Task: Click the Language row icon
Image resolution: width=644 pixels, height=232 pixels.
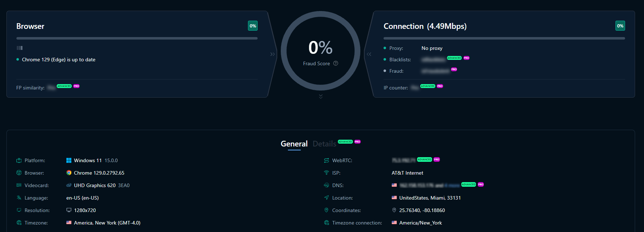Action: point(19,198)
